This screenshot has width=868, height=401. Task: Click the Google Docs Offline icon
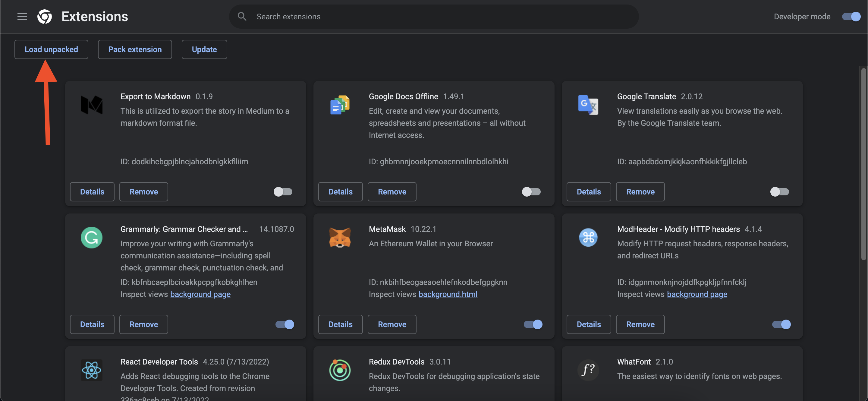[x=340, y=105]
